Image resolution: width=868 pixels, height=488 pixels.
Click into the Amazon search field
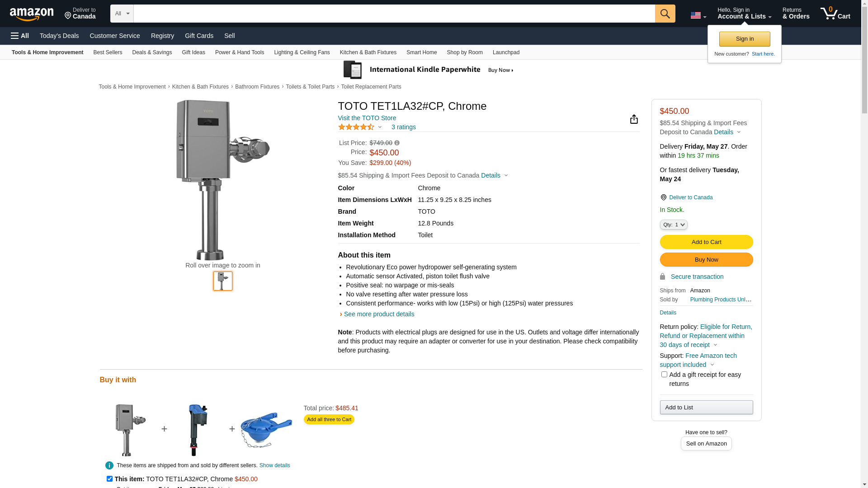coord(394,14)
